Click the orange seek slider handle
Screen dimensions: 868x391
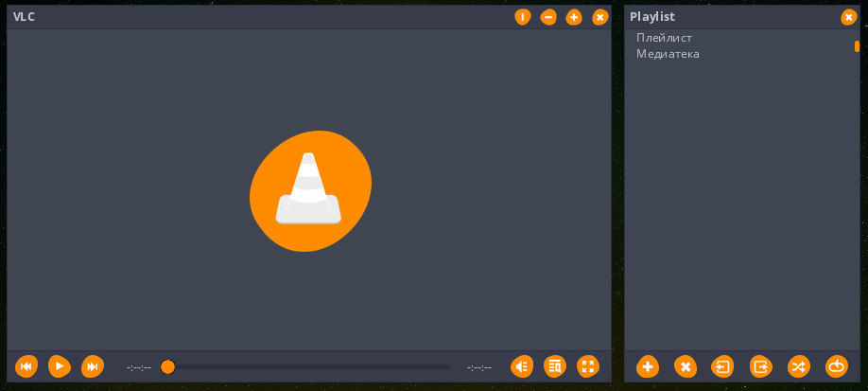tap(167, 366)
